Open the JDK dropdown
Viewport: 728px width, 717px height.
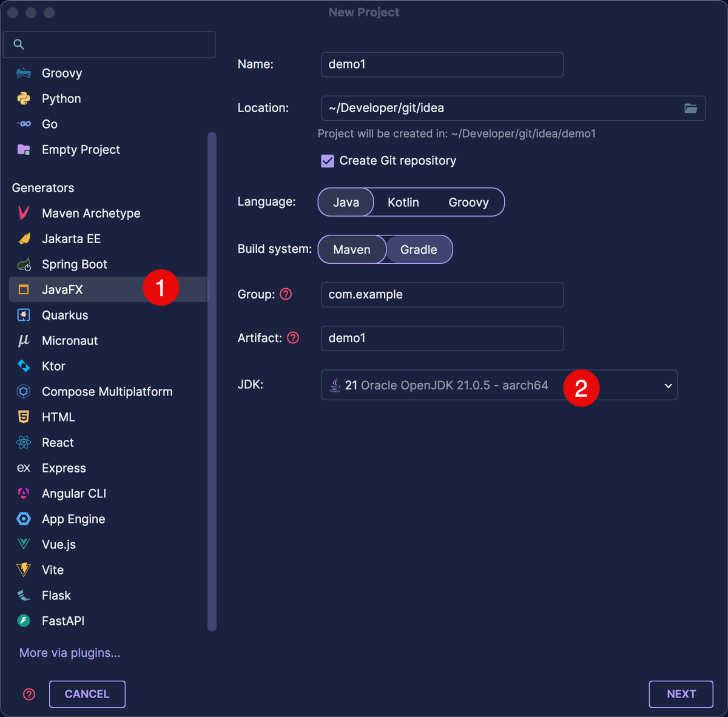point(667,385)
